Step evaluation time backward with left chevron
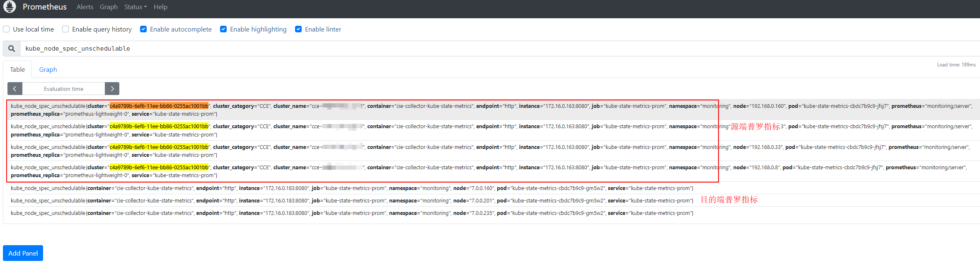The width and height of the screenshot is (980, 268). (x=15, y=89)
